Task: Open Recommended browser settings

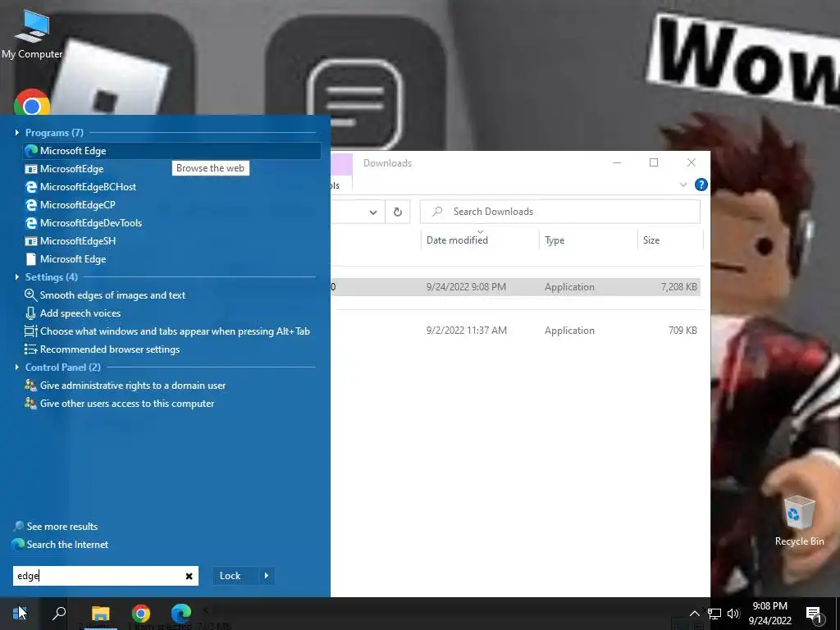Action: [102, 349]
